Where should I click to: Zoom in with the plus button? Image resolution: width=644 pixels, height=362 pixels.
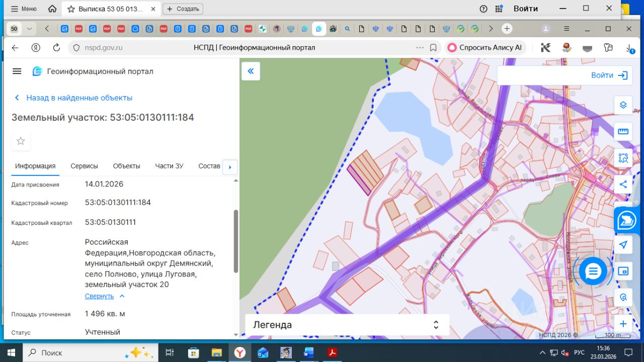click(x=623, y=324)
